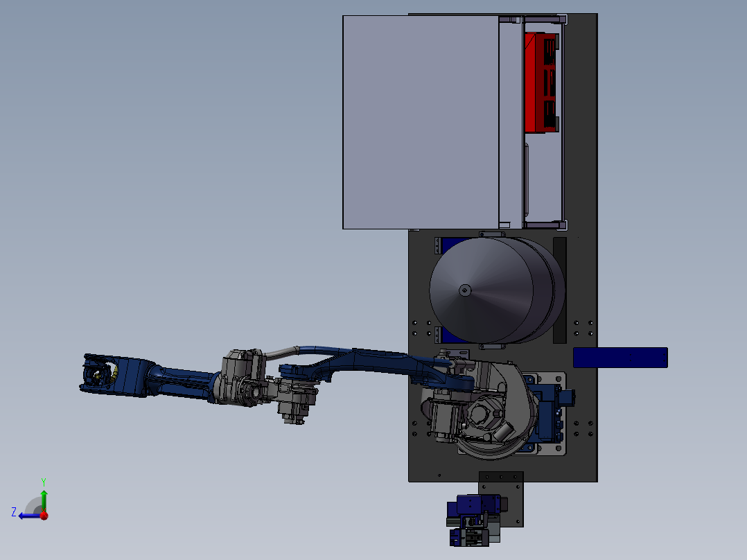Select the dark conical wire drum

point(485,291)
